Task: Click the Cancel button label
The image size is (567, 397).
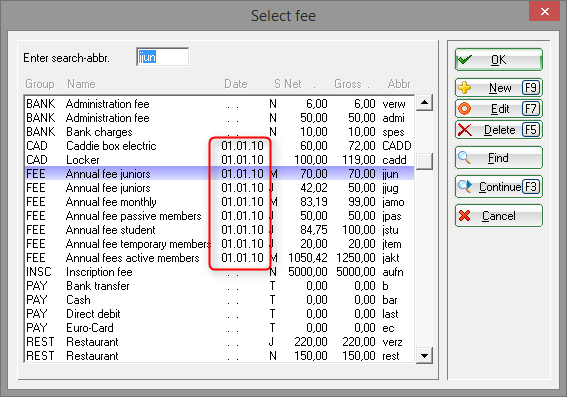Action: tap(499, 216)
